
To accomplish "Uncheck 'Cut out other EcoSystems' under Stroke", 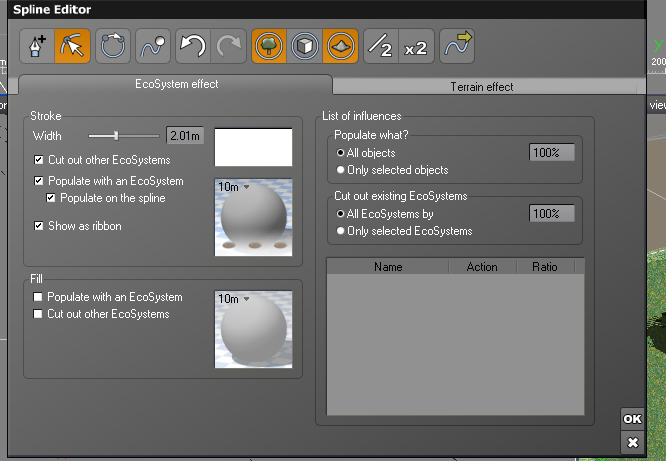I will click(39, 160).
